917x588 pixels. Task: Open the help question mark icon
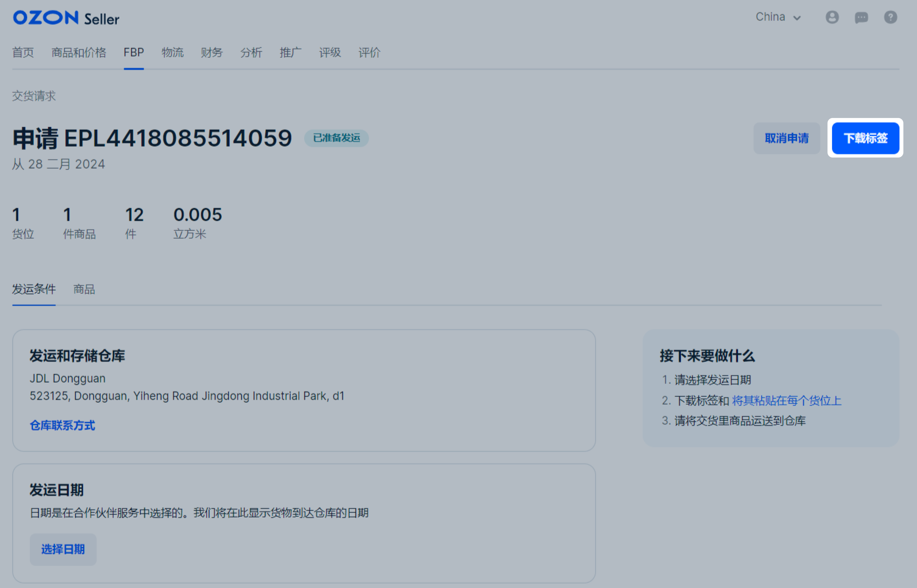[x=890, y=17]
